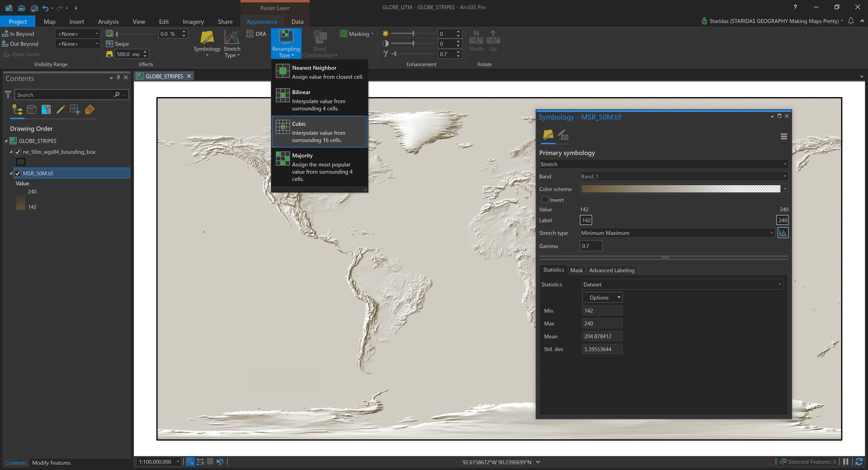Open the stretch histogram button
Screen dimensions: 868x470
tap(783, 233)
